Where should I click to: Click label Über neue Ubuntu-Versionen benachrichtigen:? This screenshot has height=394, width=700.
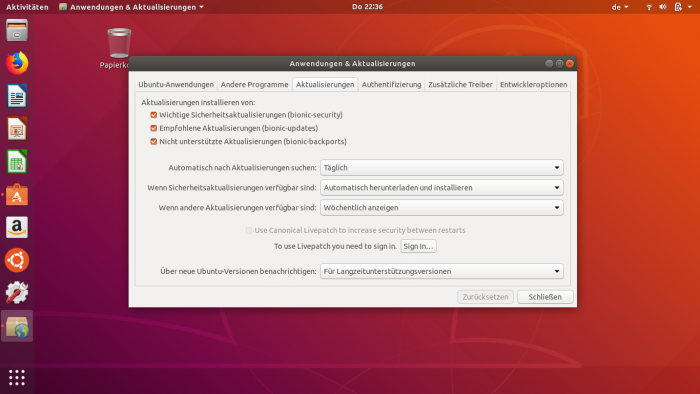click(238, 271)
